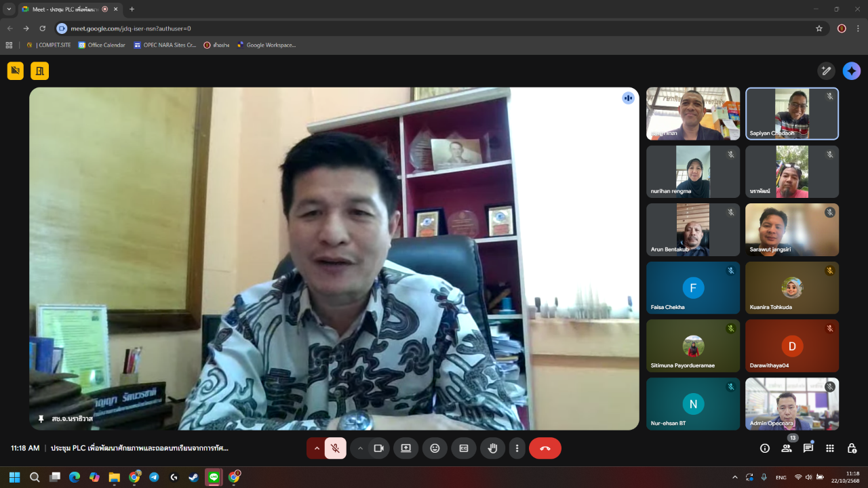Click the Gemini sparkle icon
Viewport: 868px width, 488px height.
(852, 71)
